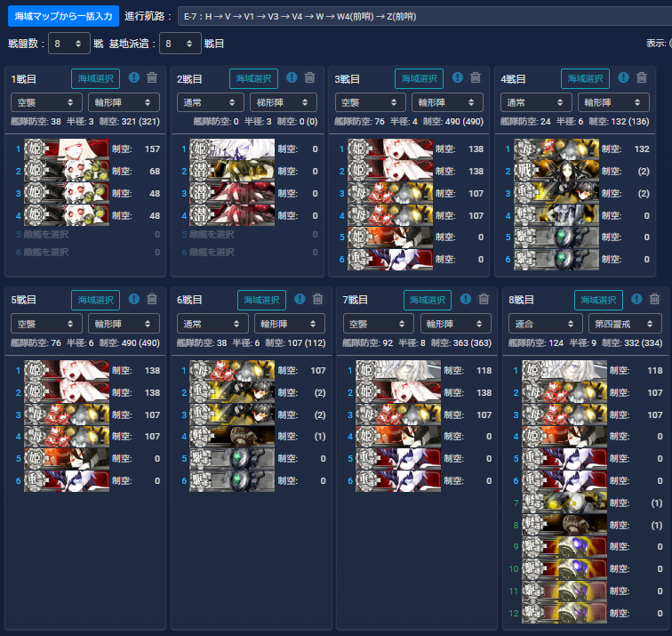Image resolution: width=672 pixels, height=636 pixels.
Task: Click 制空 value 132 in 4戦目
Action: [642, 149]
